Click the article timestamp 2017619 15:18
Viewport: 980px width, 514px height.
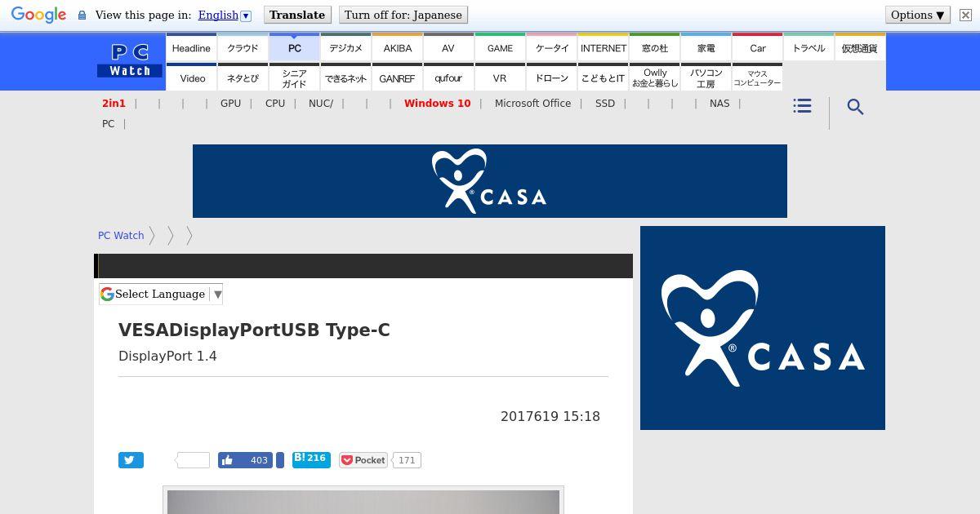point(550,416)
